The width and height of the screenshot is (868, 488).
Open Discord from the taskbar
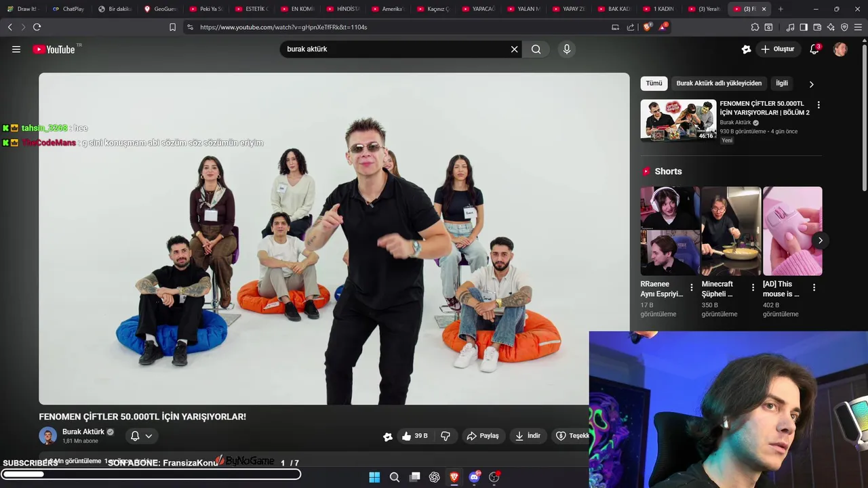pyautogui.click(x=474, y=477)
